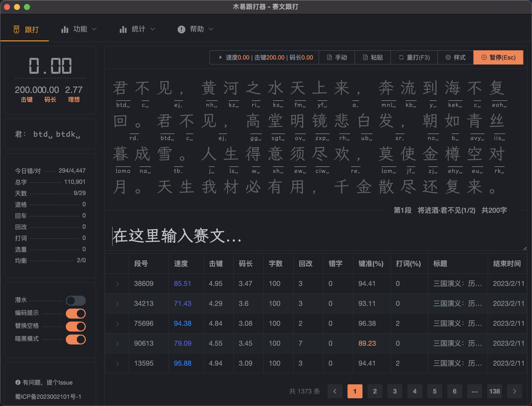The width and height of the screenshot is (532, 406).
Task: Open the 统计 menu
Action: click(x=138, y=29)
